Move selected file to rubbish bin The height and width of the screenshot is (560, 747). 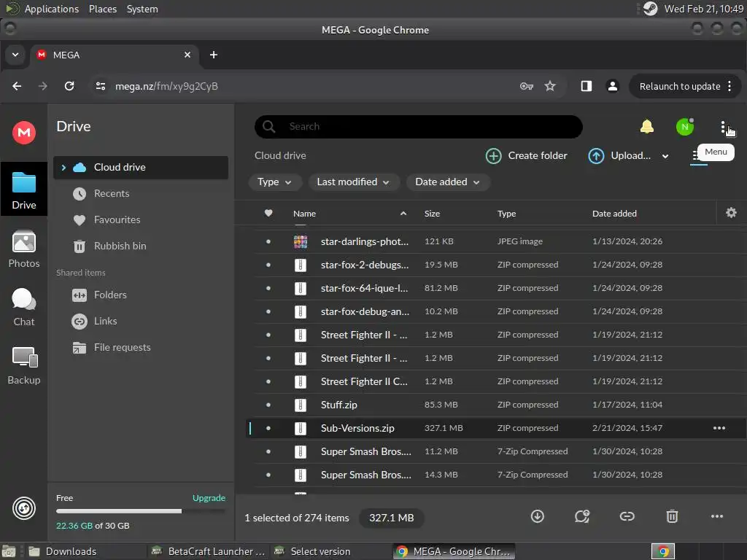pyautogui.click(x=672, y=516)
